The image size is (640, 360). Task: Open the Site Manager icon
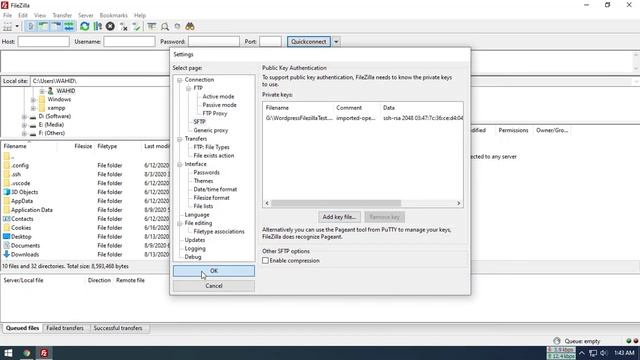pos(7,27)
